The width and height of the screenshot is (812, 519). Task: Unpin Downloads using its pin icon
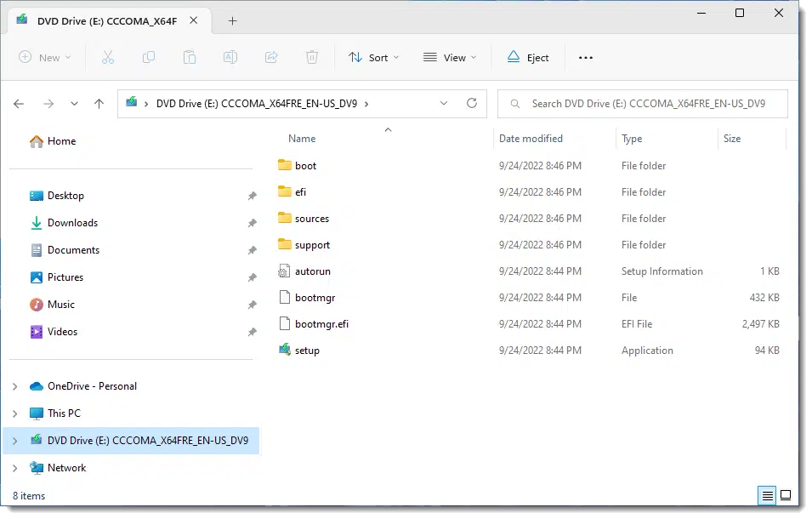(253, 223)
